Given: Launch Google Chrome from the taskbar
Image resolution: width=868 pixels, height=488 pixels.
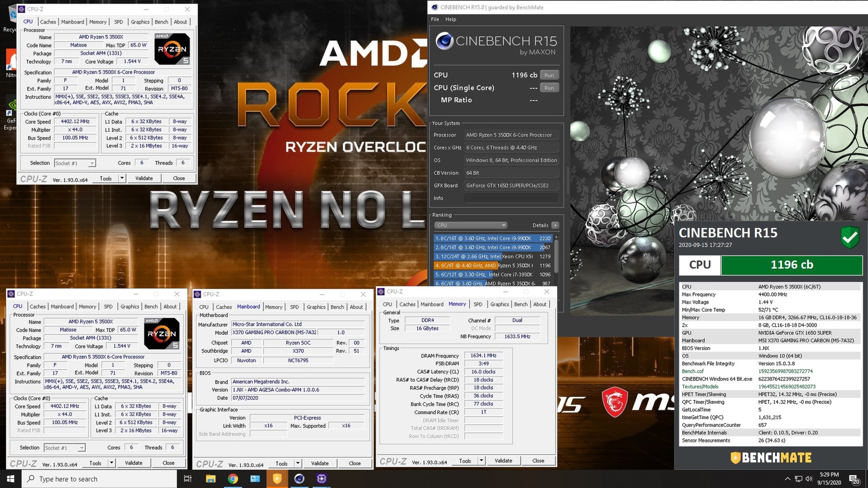Looking at the screenshot, I should tap(233, 479).
